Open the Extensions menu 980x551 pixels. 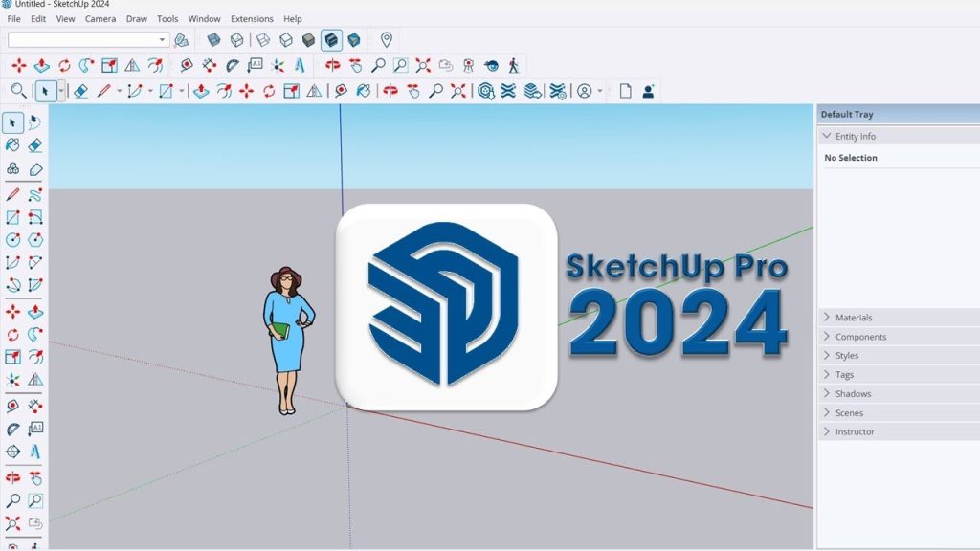252,19
